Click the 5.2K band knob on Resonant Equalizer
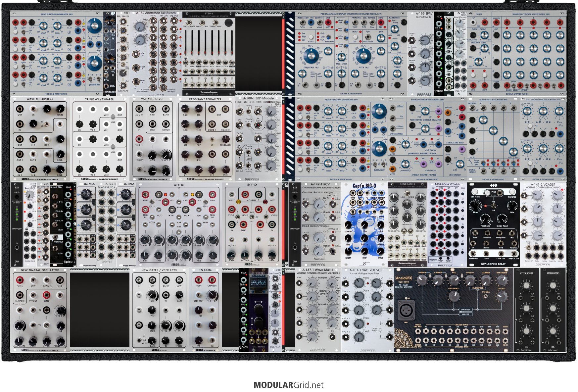 (x=185, y=109)
